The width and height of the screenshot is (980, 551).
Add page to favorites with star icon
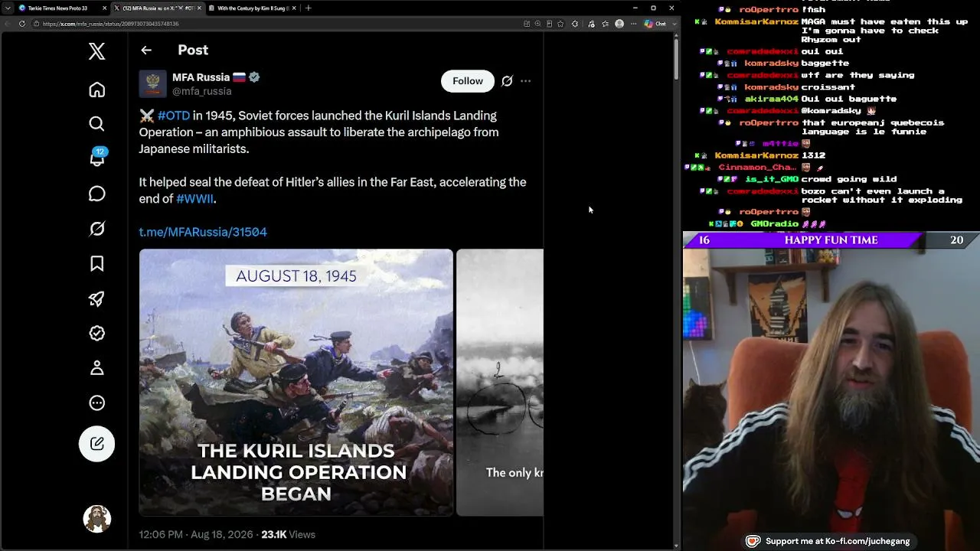click(560, 24)
